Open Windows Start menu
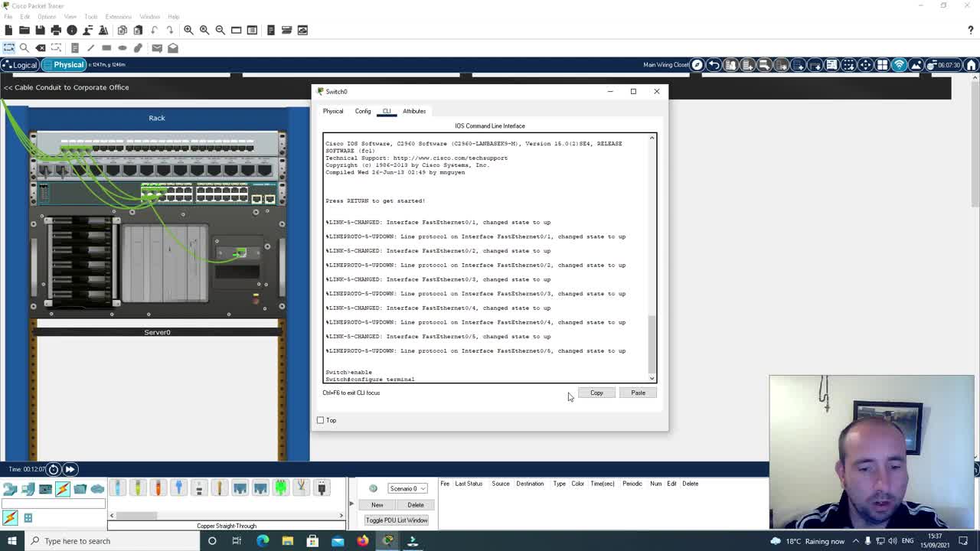Screen dimensions: 980x551 coord(11,541)
